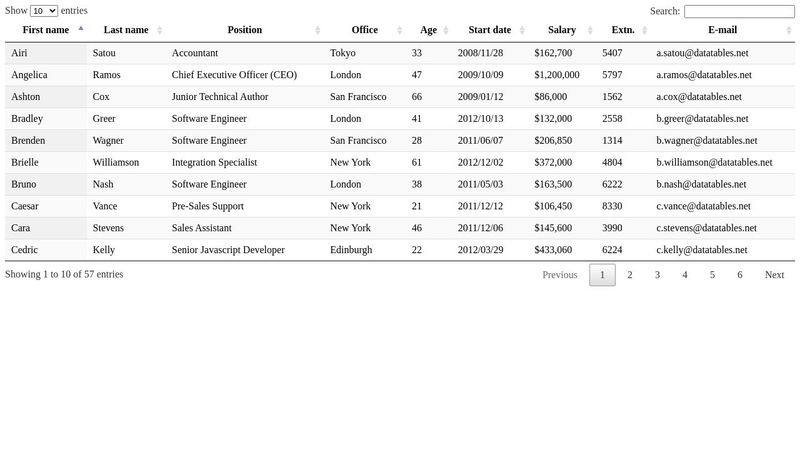
Task: Select the first name cell Airi
Action: coord(46,53)
